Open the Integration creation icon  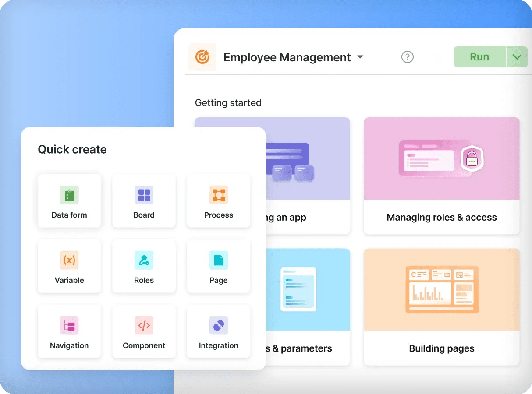pyautogui.click(x=218, y=325)
